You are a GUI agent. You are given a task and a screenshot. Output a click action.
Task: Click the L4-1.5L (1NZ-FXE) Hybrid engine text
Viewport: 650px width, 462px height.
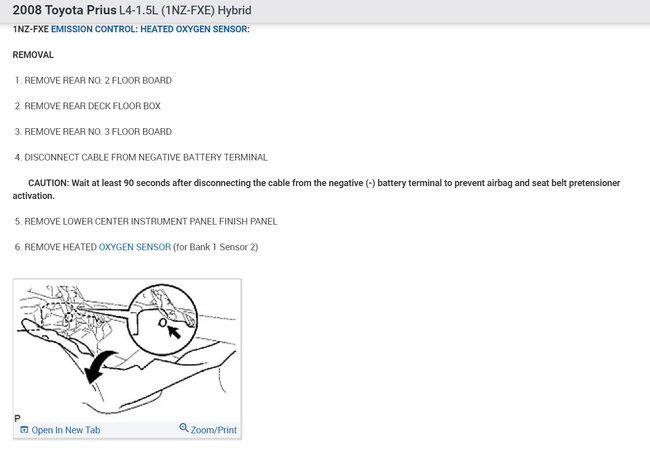pyautogui.click(x=185, y=10)
